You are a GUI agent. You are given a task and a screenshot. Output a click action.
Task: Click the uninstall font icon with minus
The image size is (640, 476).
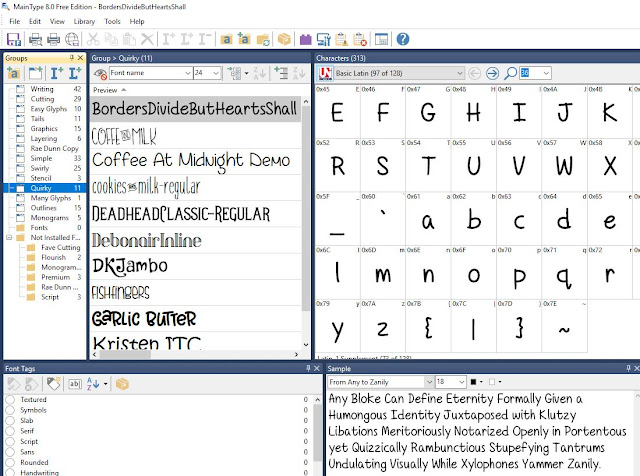click(x=205, y=40)
